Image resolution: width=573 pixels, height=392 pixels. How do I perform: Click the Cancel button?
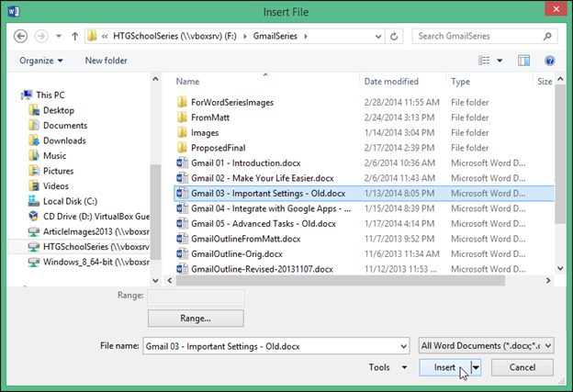point(522,367)
